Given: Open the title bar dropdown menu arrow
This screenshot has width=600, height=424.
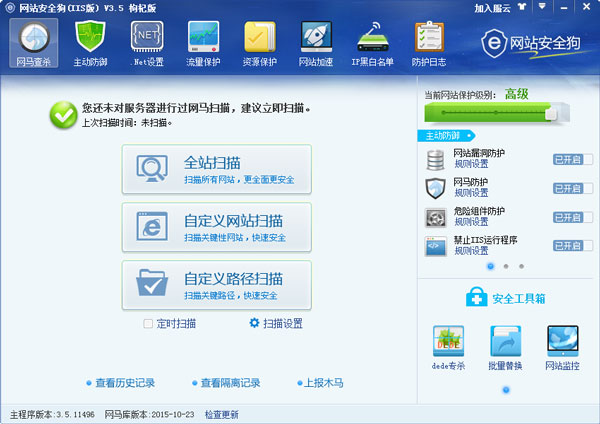Looking at the screenshot, I should [542, 7].
